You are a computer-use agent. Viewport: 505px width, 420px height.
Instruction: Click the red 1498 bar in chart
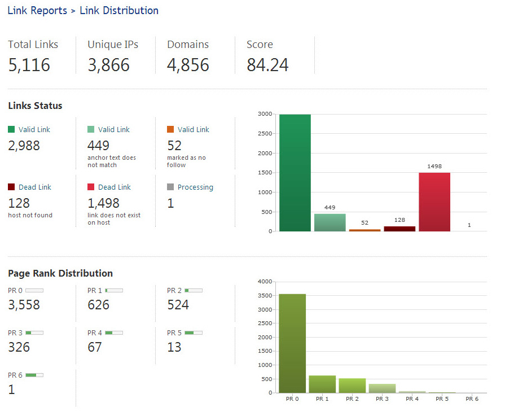[434, 202]
